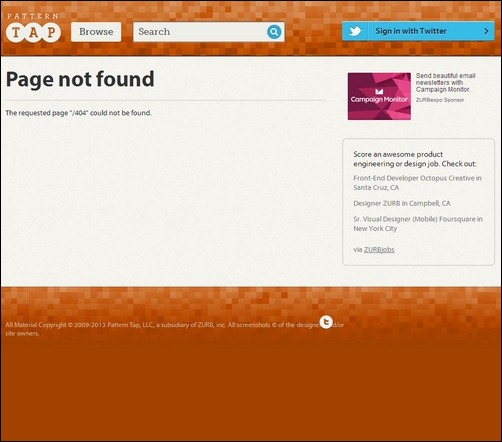The height and width of the screenshot is (442, 502).
Task: Follow the ZURBjobs link
Action: (379, 250)
